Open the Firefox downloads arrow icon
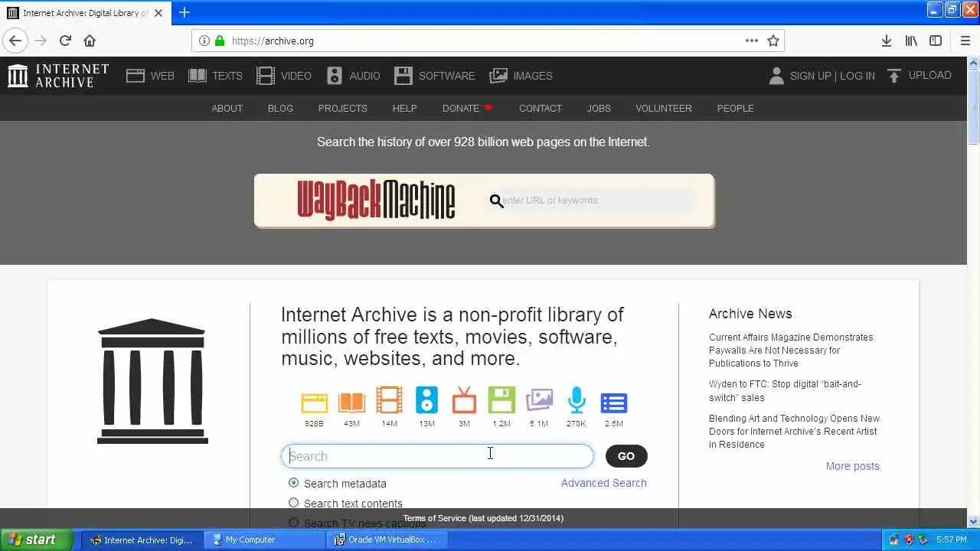The height and width of the screenshot is (551, 980). point(887,41)
